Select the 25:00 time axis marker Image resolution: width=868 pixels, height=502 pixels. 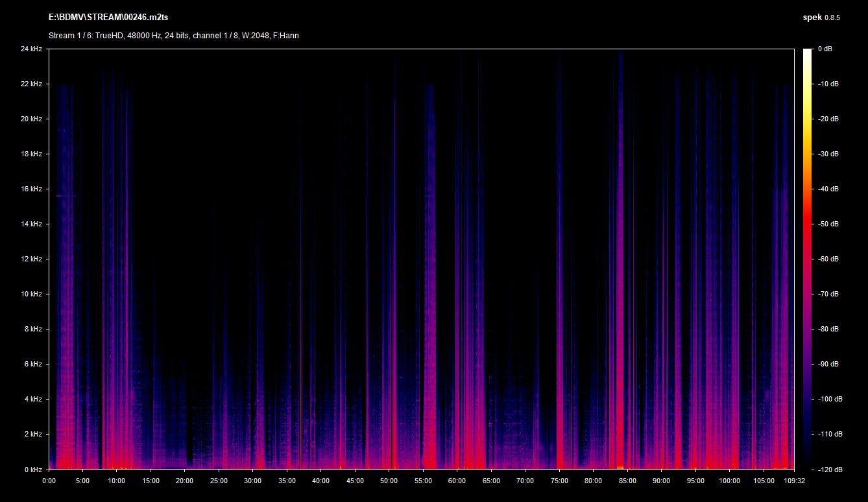(x=219, y=481)
